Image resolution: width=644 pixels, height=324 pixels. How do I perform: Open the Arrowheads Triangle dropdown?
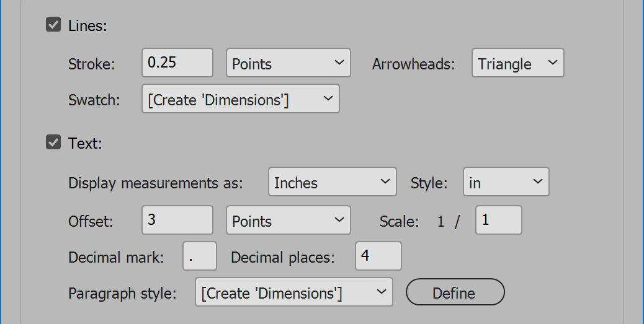point(518,63)
